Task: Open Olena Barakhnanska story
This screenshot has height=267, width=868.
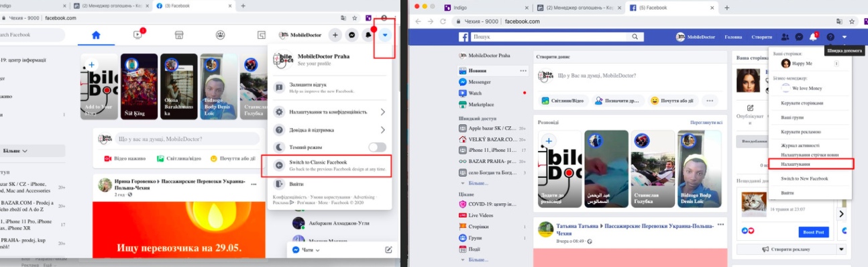Action: point(179,87)
